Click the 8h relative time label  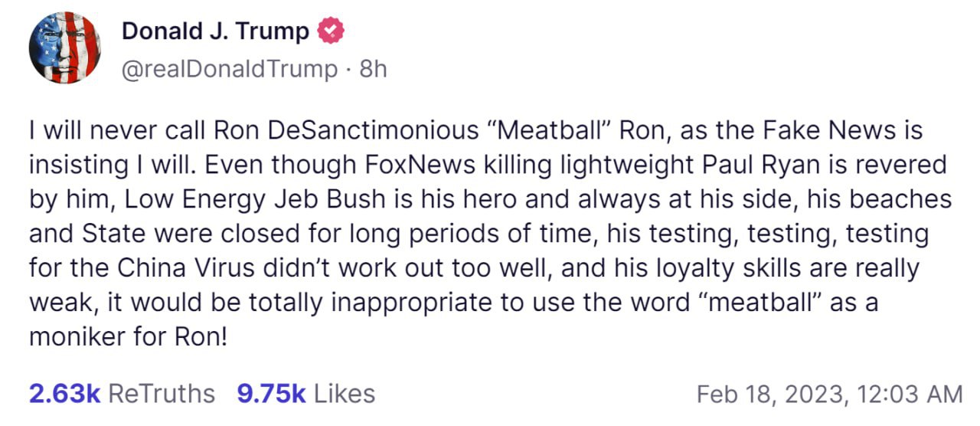(x=374, y=69)
